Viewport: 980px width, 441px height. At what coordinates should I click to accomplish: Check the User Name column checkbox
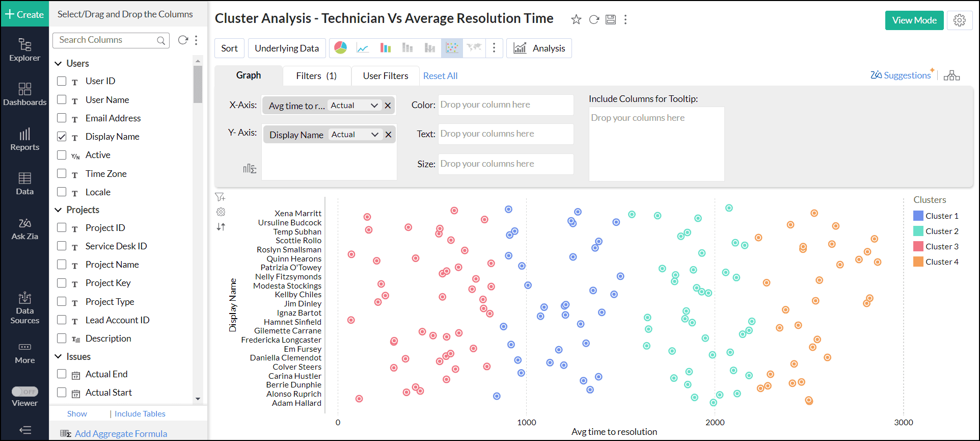pos(62,99)
